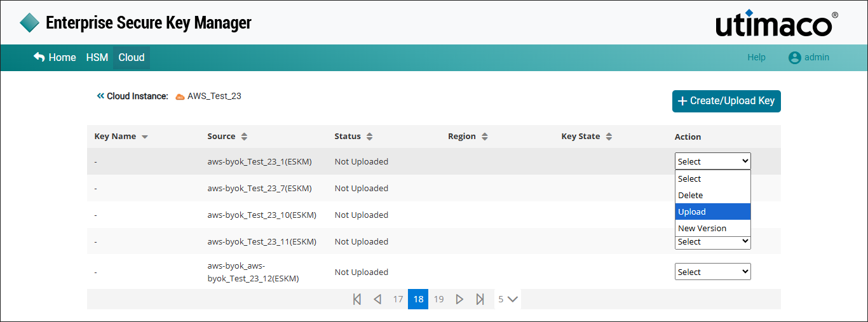The height and width of the screenshot is (322, 868).
Task: Open the Home menu item
Action: click(55, 57)
